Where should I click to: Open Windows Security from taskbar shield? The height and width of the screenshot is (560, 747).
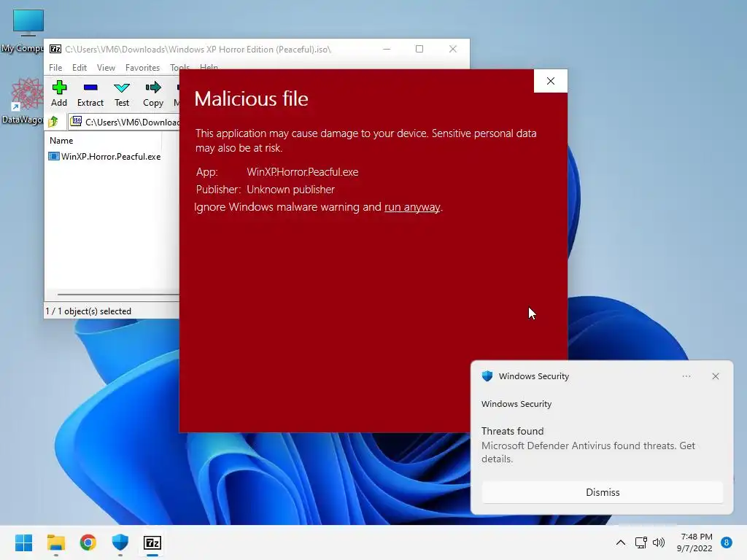(x=120, y=542)
